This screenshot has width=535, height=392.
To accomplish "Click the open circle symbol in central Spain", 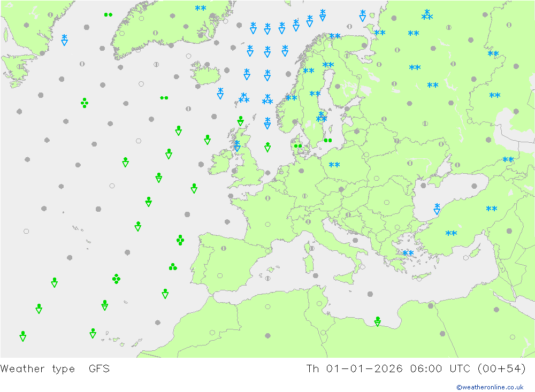I will pos(220,275).
